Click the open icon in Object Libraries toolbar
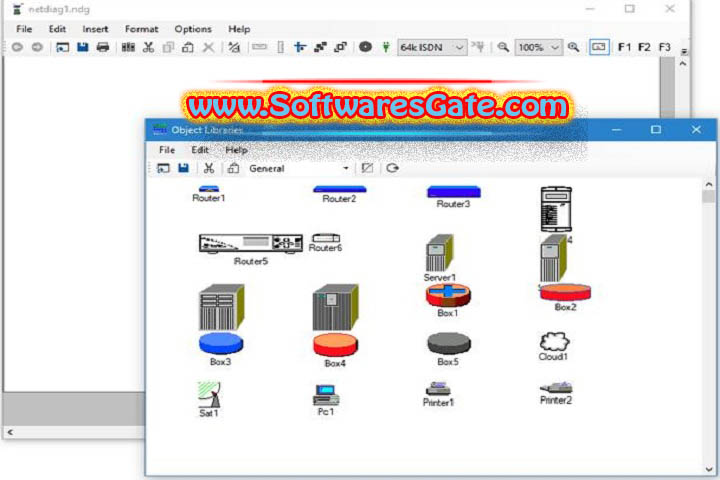Image resolution: width=720 pixels, height=480 pixels. 163,168
